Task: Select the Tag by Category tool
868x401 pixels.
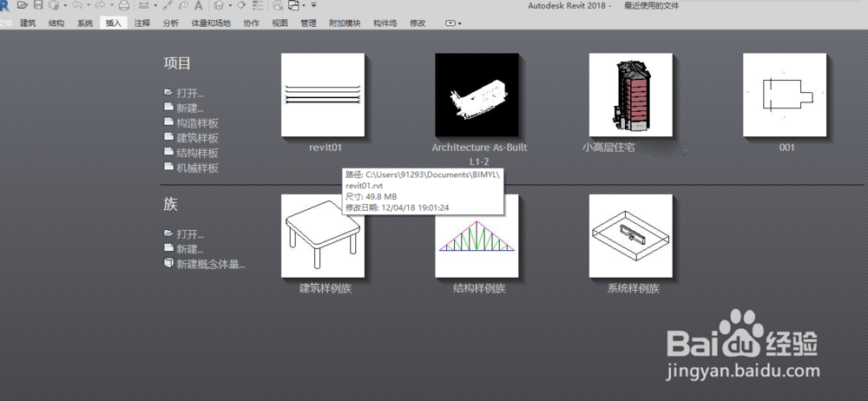Action: 183,5
